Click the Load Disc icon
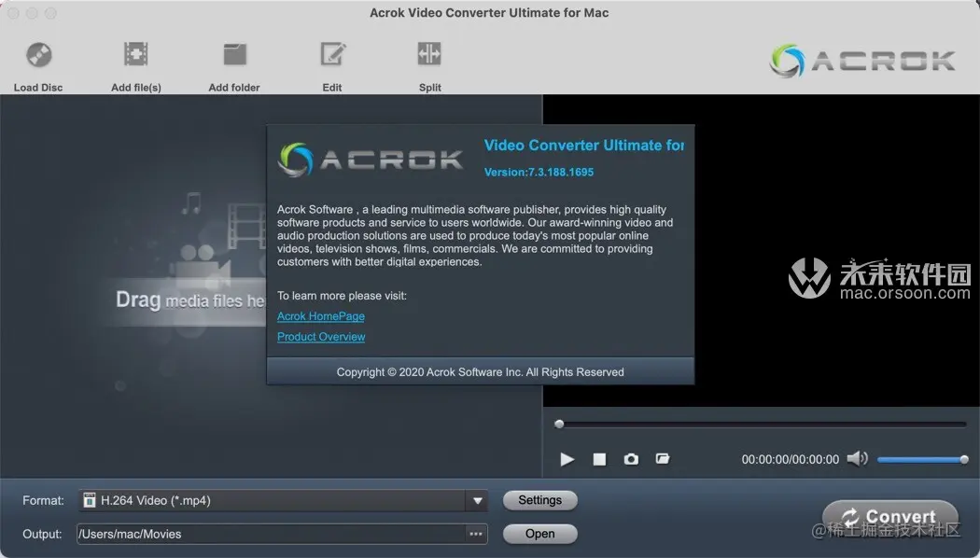The height and width of the screenshot is (558, 980). [39, 55]
